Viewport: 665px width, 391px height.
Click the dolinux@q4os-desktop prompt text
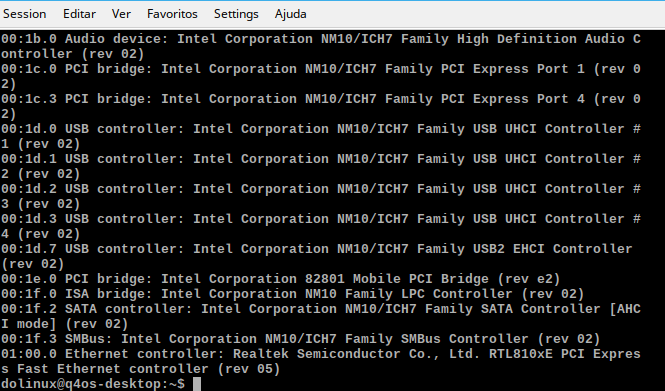click(x=93, y=384)
